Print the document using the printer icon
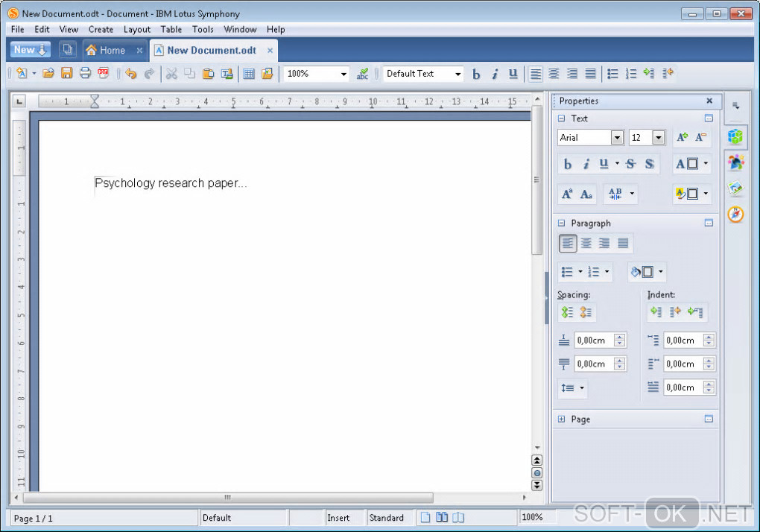This screenshot has height=532, width=760. click(x=85, y=74)
